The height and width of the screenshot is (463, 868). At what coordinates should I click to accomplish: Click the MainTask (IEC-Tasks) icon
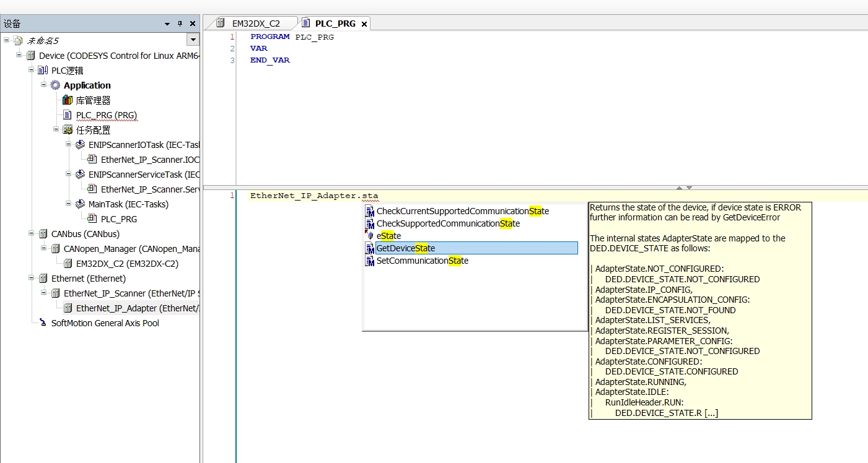coord(80,204)
